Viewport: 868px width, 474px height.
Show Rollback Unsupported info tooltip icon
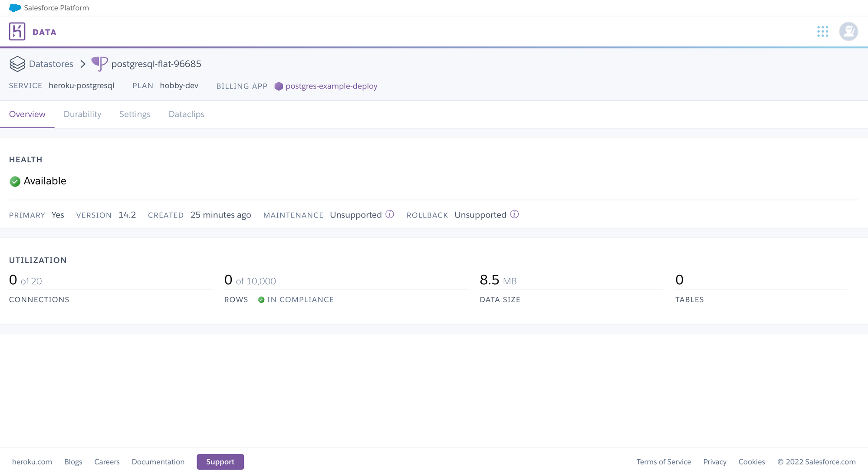514,214
